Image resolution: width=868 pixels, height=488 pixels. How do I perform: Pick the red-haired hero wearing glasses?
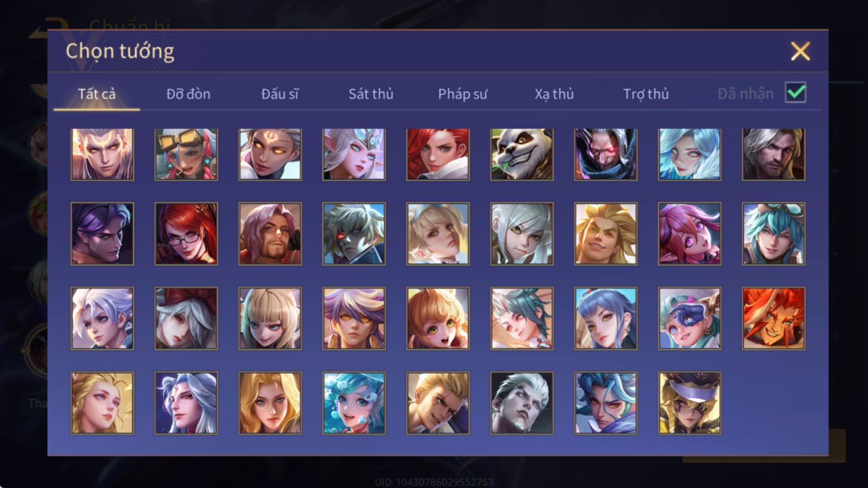(x=186, y=234)
